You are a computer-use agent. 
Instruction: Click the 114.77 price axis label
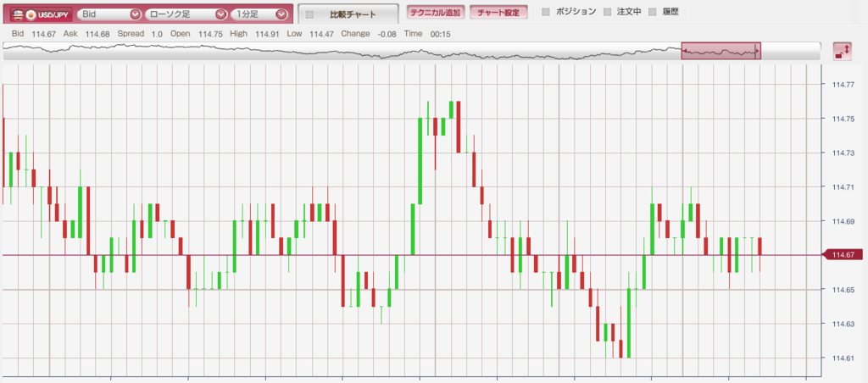pos(843,85)
